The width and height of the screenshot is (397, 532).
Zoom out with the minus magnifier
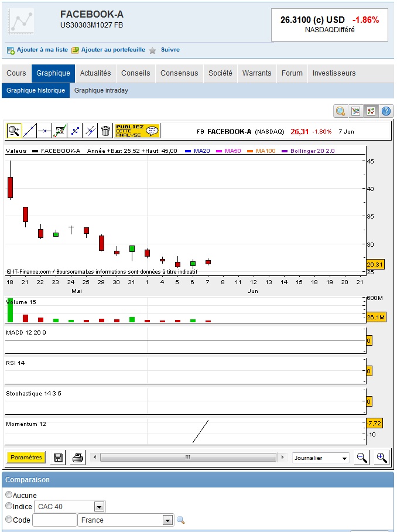(x=362, y=458)
